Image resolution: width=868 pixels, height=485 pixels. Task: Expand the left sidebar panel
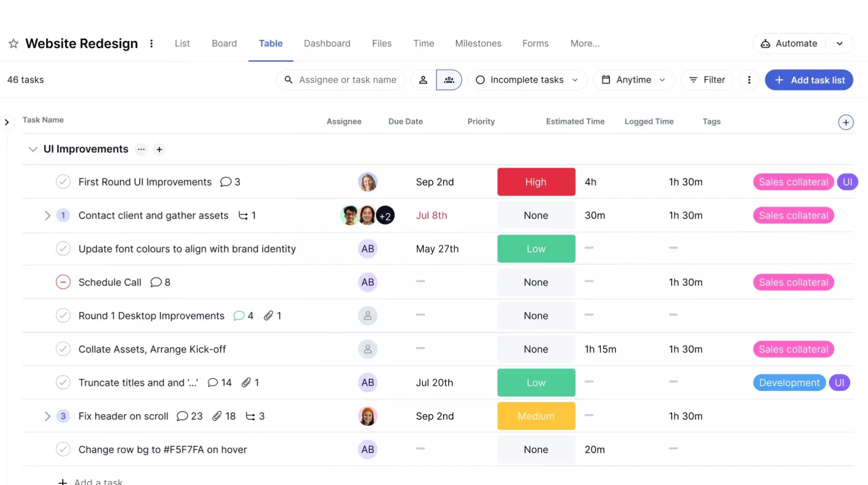click(7, 122)
